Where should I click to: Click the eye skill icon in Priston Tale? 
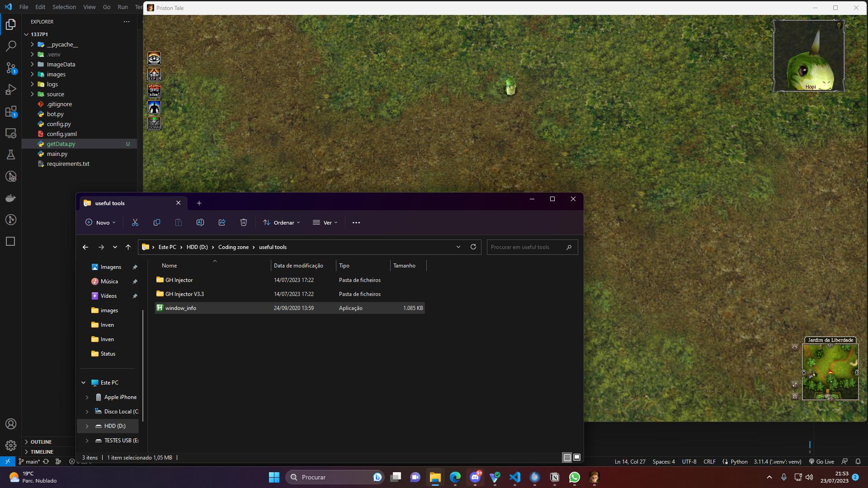click(154, 58)
